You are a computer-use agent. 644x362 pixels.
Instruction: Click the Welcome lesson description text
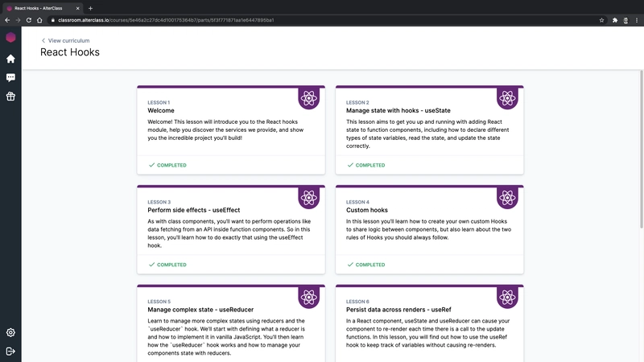[x=226, y=130]
